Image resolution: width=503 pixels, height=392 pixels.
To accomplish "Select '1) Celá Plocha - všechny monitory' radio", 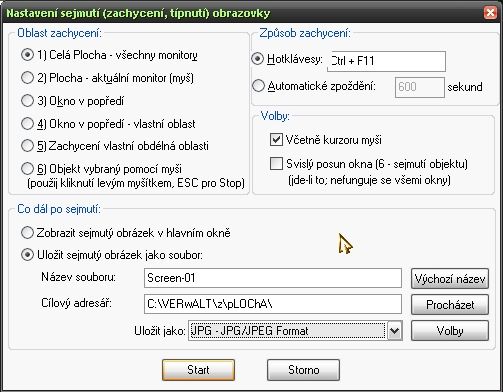I will point(27,55).
